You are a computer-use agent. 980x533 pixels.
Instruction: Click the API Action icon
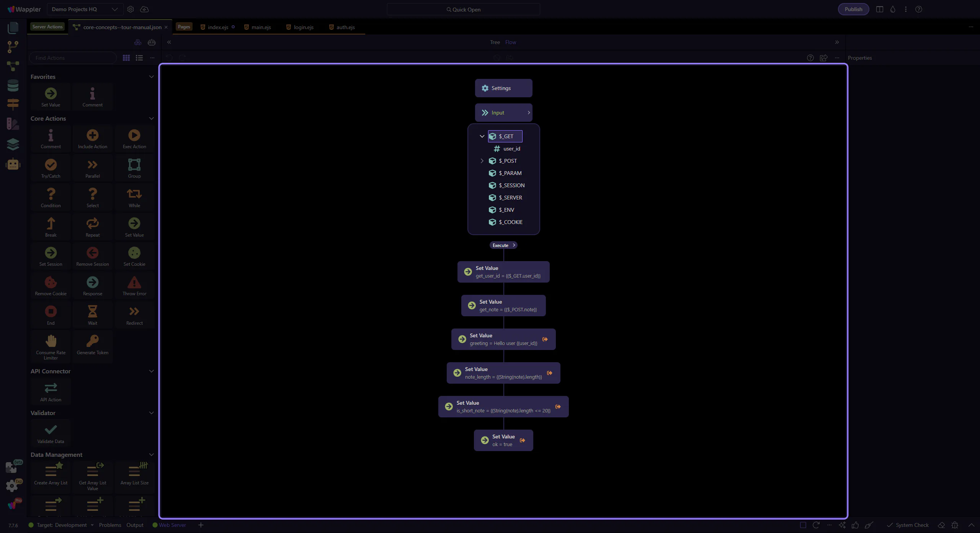coord(51,388)
